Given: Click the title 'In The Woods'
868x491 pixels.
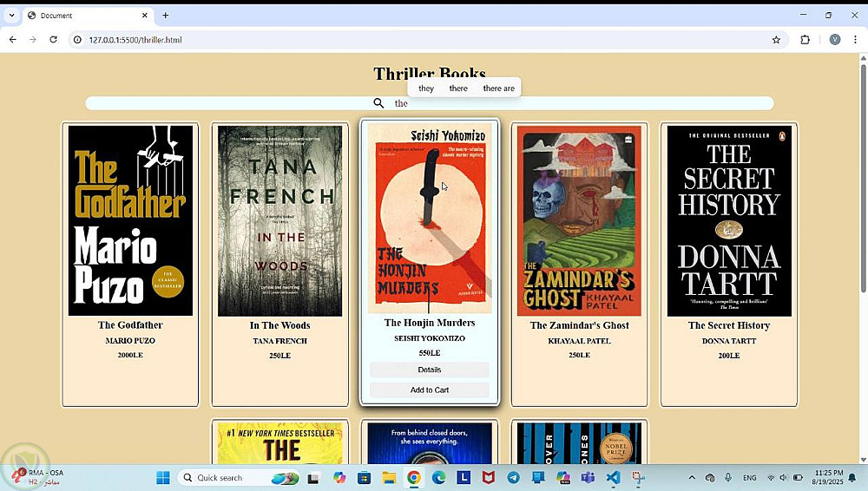Looking at the screenshot, I should pyautogui.click(x=280, y=325).
